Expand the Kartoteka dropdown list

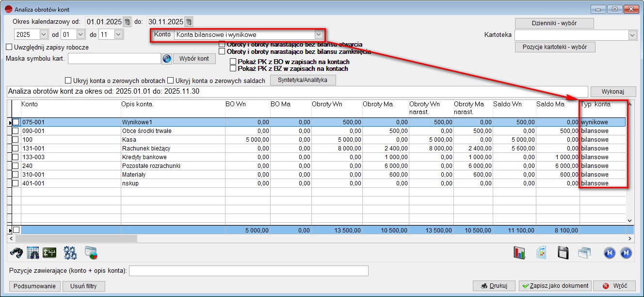coord(632,35)
